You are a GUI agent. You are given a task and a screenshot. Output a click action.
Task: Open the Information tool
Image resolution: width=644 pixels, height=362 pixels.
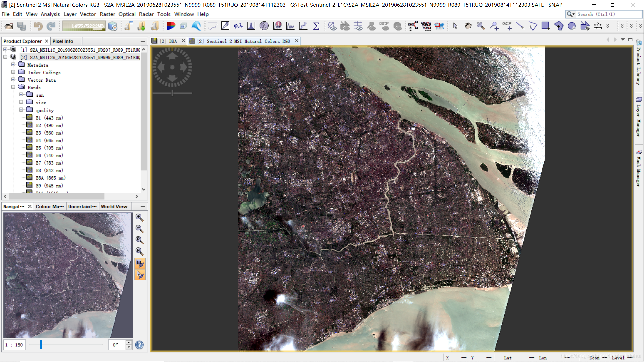264,26
